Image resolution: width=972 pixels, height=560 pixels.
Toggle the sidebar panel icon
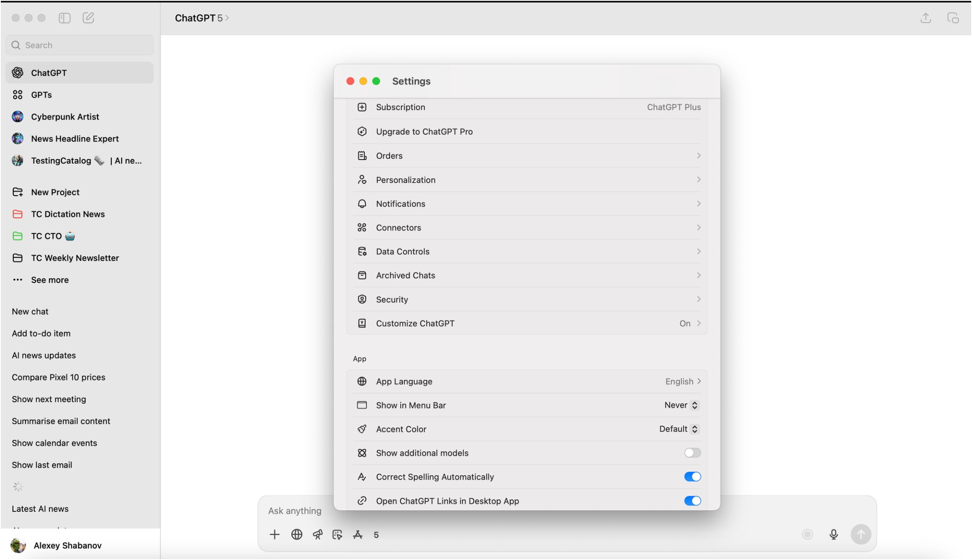click(x=64, y=18)
